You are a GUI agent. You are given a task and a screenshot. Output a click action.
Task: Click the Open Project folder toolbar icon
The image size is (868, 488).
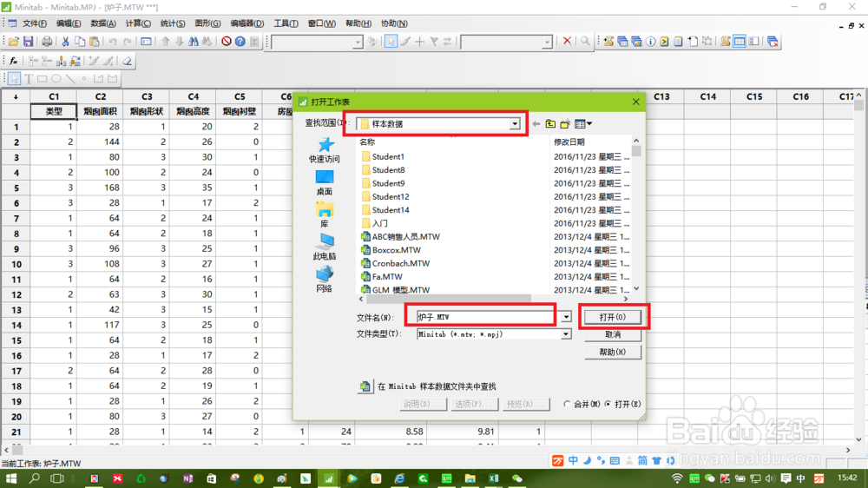point(14,42)
